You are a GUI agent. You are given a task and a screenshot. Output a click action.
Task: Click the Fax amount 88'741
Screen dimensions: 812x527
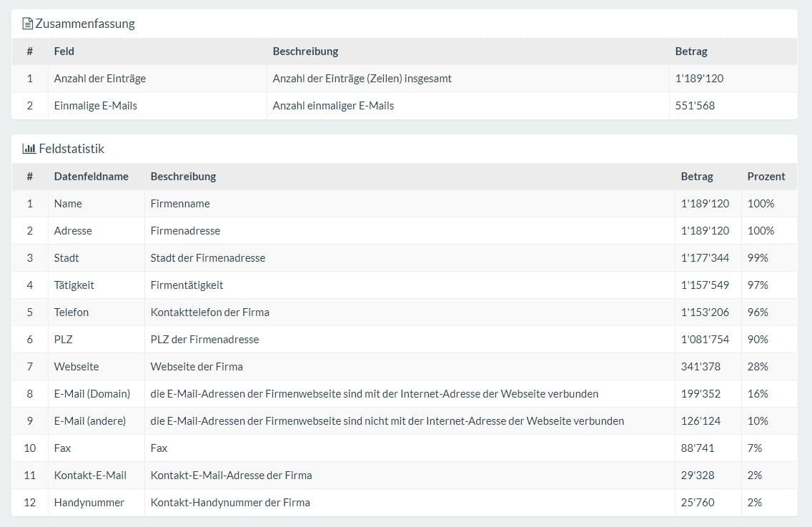[x=698, y=448]
